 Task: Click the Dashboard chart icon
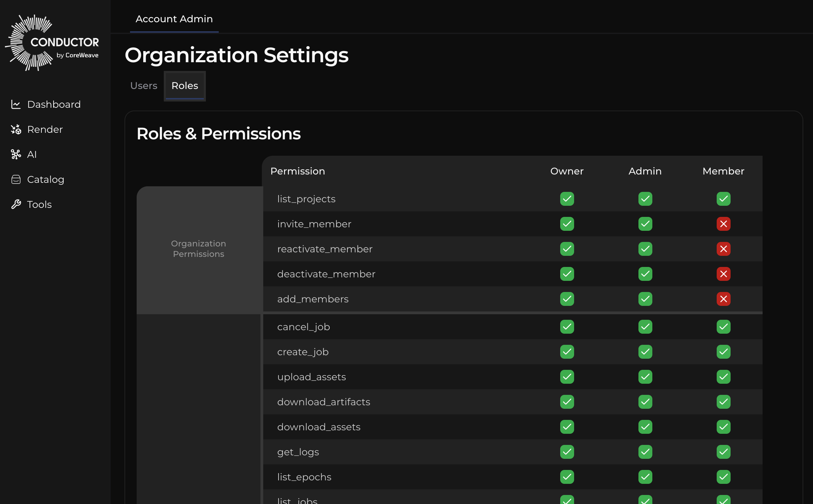coord(16,104)
